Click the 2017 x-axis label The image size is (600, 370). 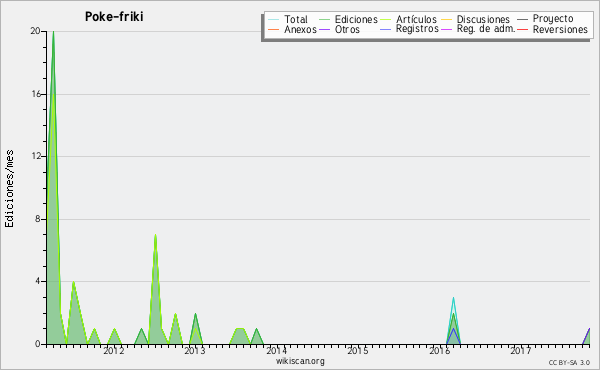tap(521, 350)
